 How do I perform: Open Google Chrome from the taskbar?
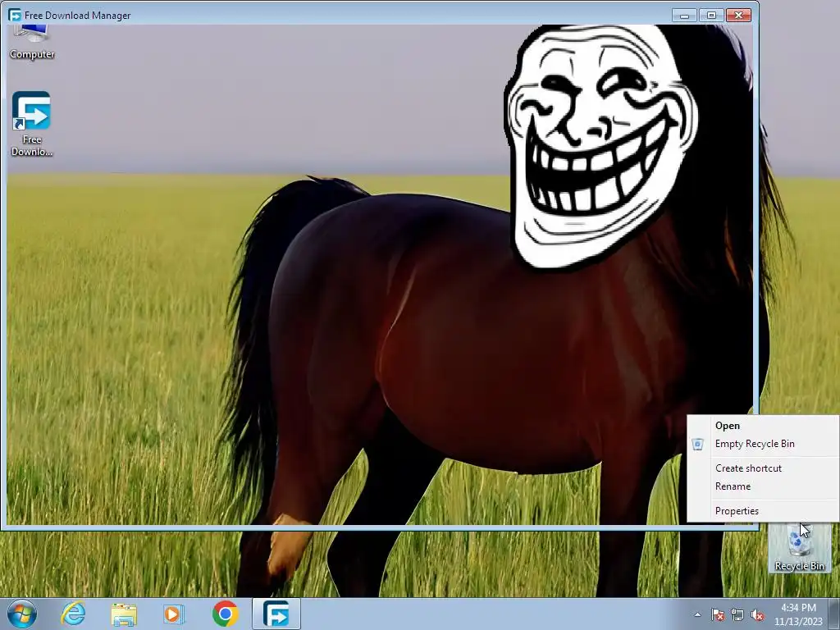225,614
